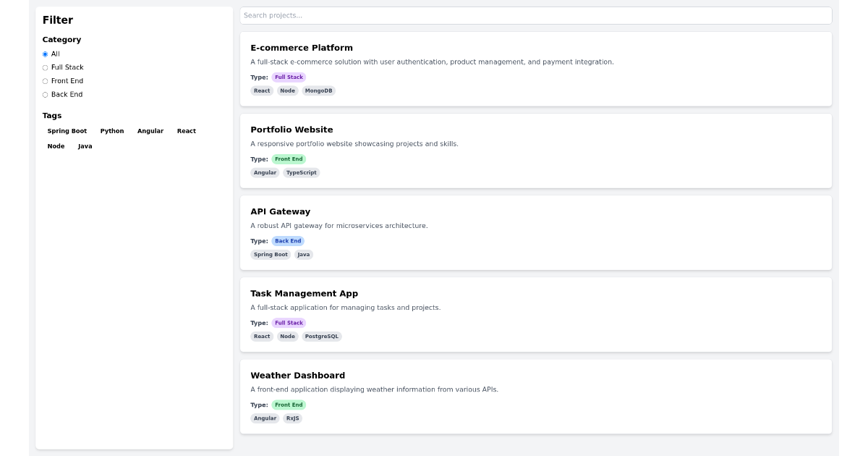Screen dimensions: 868x456
Task: Open the Task Management App card
Action: (x=304, y=293)
